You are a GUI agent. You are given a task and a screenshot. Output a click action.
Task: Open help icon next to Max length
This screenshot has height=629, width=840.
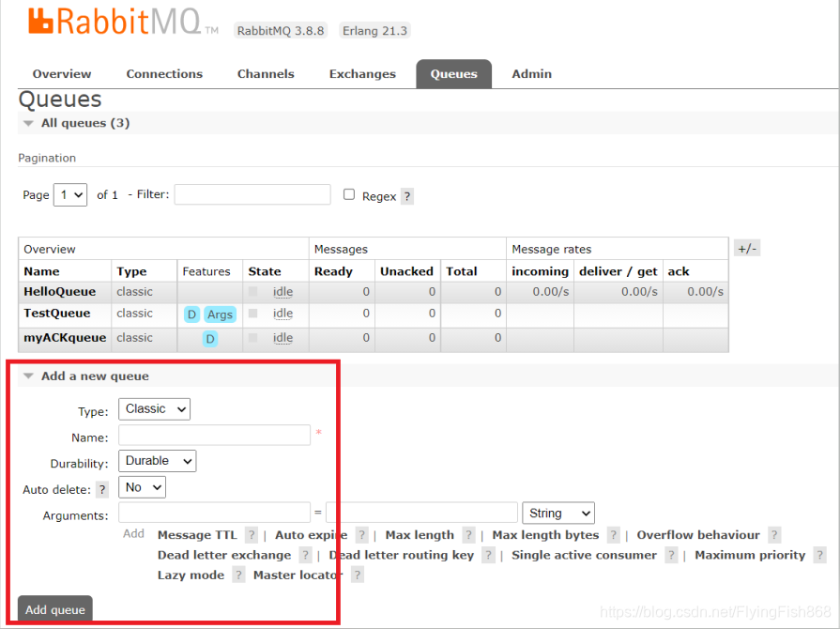click(x=468, y=535)
